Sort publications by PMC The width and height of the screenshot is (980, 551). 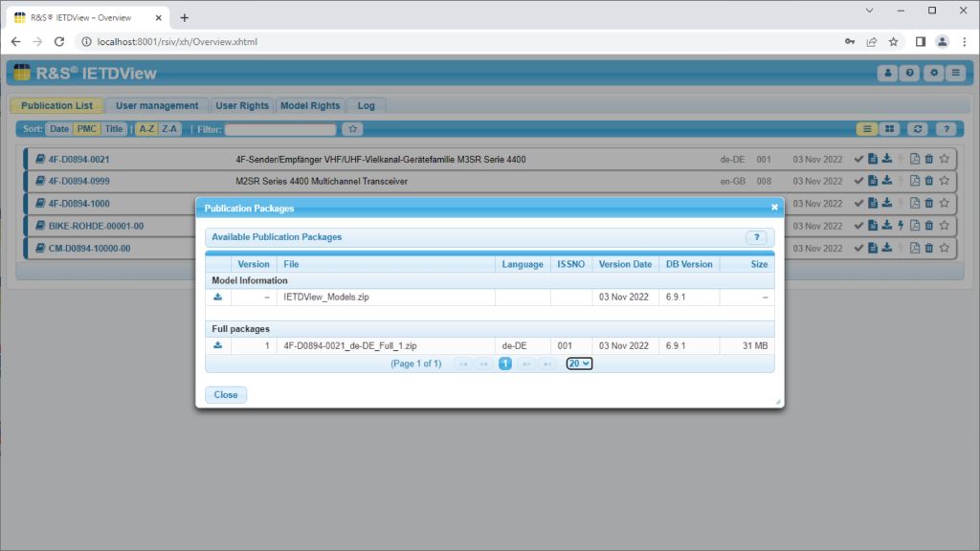pos(86,129)
